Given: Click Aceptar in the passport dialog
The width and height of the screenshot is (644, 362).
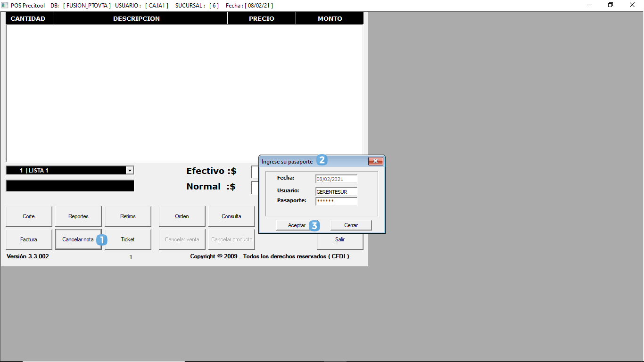Looking at the screenshot, I should click(297, 225).
